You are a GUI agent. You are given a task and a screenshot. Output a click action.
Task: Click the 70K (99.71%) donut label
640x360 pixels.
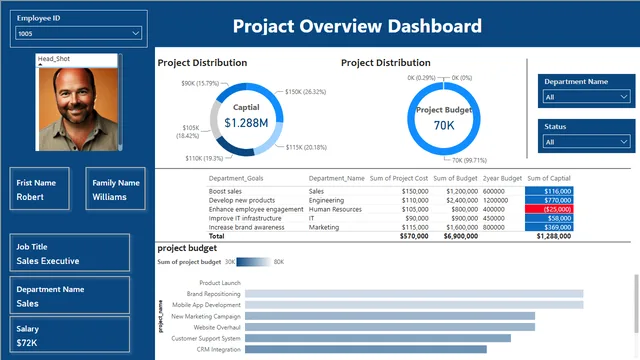469,160
